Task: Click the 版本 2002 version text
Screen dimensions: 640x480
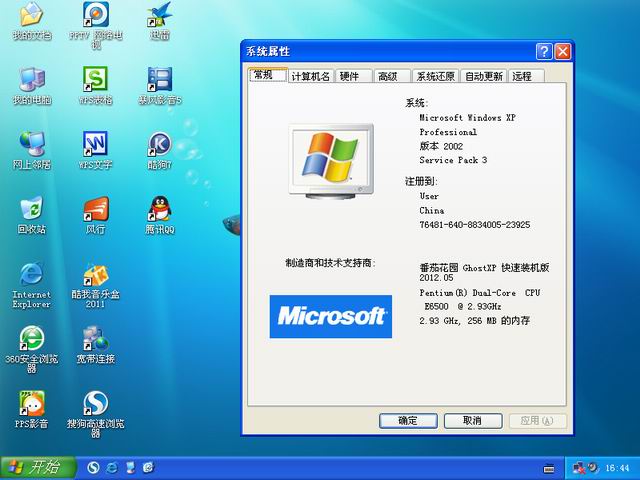Action: pos(441,146)
